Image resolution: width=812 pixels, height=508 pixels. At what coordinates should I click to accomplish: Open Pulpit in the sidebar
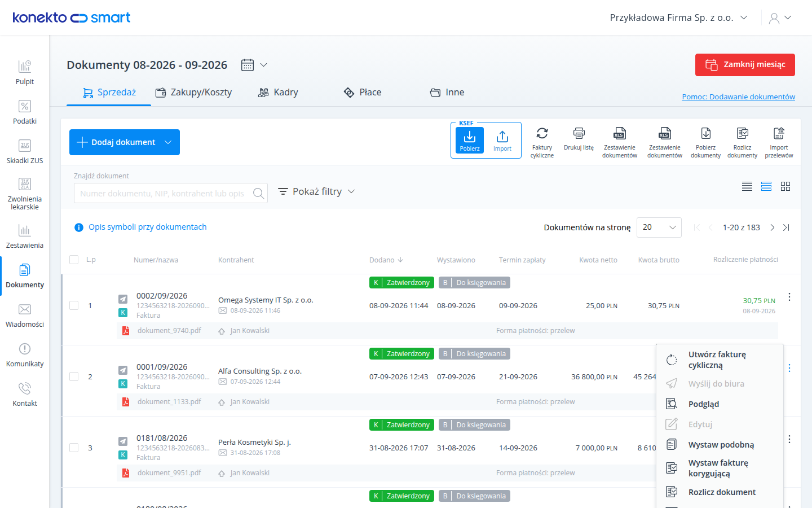tap(25, 72)
